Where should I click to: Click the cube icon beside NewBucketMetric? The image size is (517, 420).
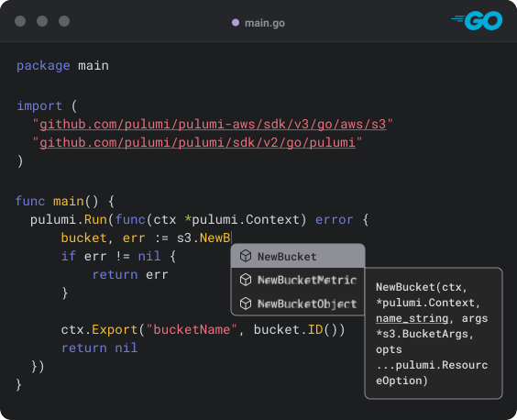coord(246,280)
